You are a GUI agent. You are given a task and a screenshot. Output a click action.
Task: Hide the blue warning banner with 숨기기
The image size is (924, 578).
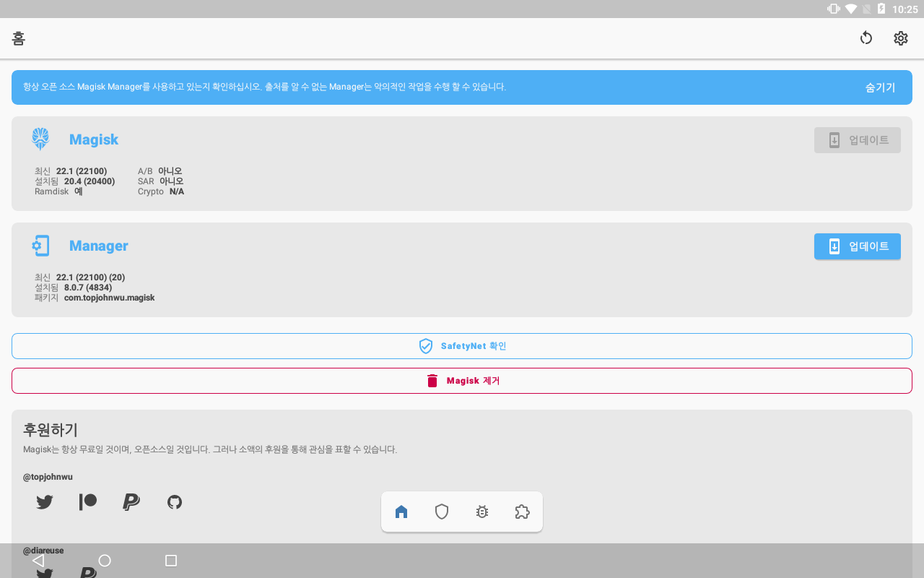tap(880, 87)
